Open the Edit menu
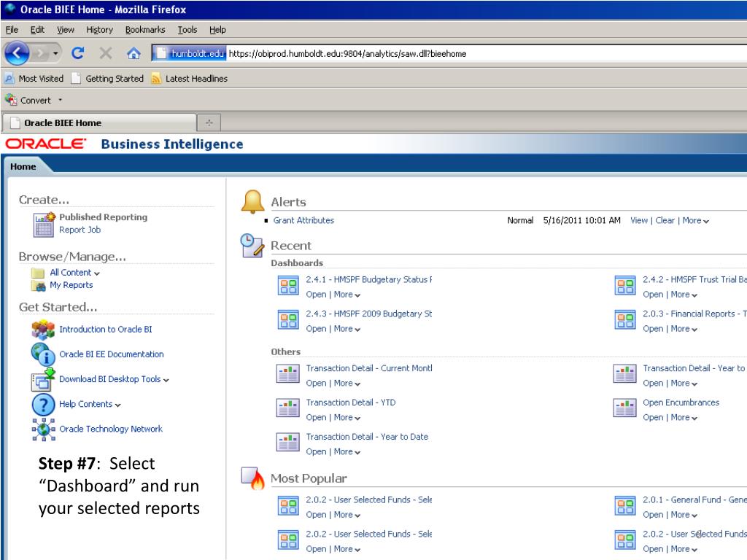 pos(37,29)
